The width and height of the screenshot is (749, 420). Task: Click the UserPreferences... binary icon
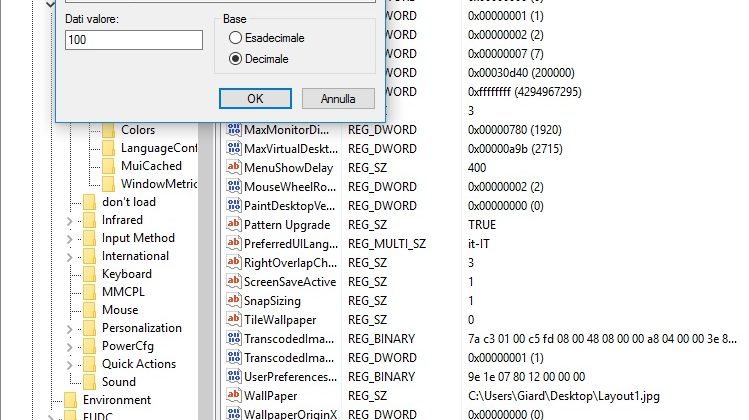(234, 376)
